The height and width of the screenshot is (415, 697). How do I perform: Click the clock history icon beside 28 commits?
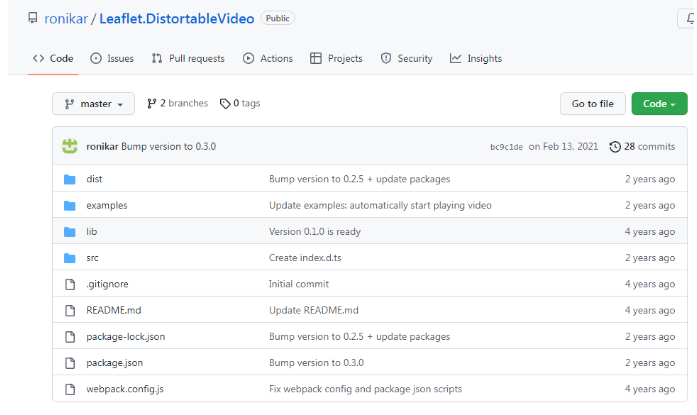click(615, 147)
